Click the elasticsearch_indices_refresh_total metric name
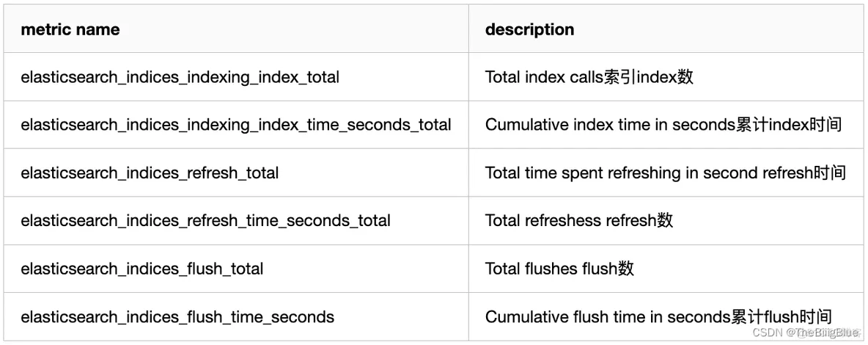The image size is (868, 345). (150, 173)
